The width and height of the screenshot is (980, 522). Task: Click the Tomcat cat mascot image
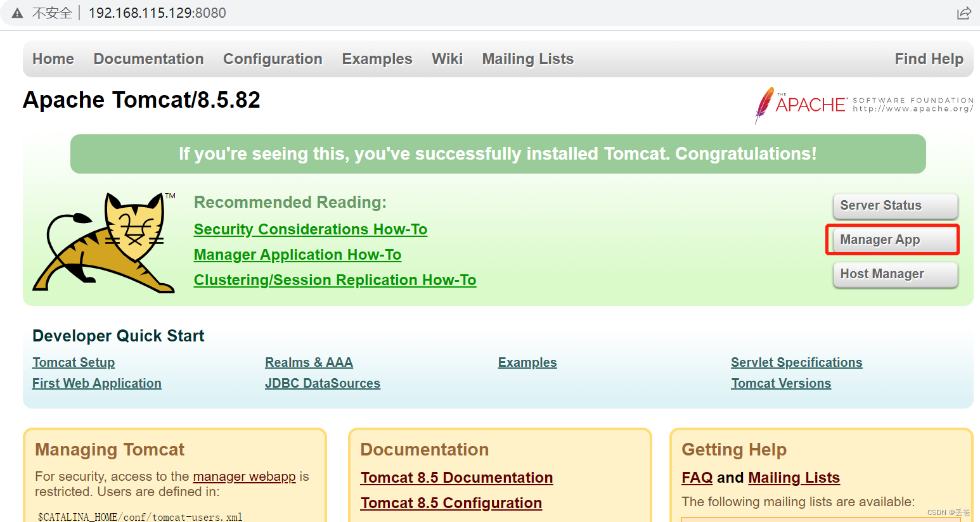104,243
